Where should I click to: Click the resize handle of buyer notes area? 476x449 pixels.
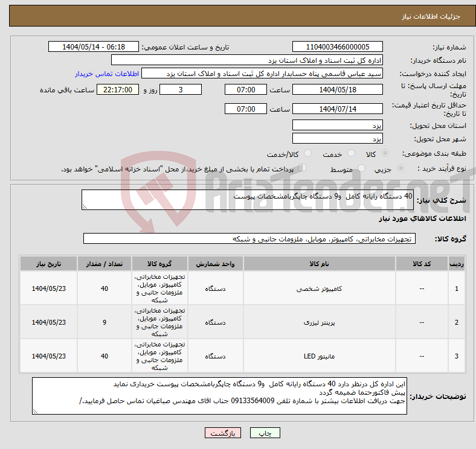pos(35,412)
